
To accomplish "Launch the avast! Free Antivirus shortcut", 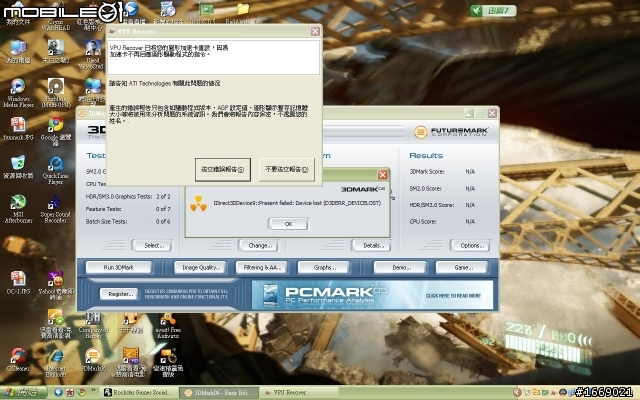I will (x=168, y=325).
